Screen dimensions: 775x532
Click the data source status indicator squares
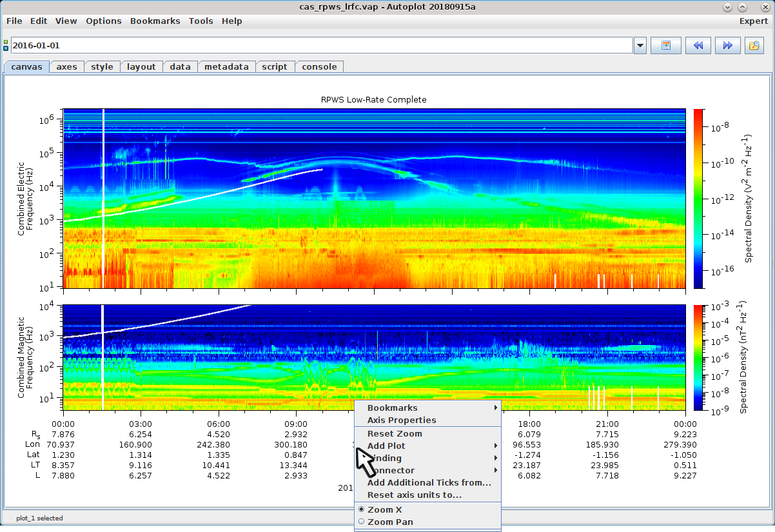6,46
